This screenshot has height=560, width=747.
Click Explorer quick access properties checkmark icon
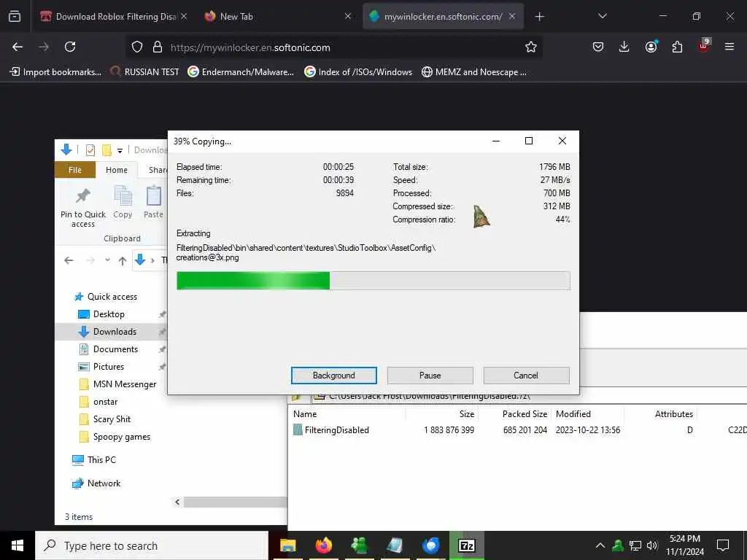coord(90,150)
